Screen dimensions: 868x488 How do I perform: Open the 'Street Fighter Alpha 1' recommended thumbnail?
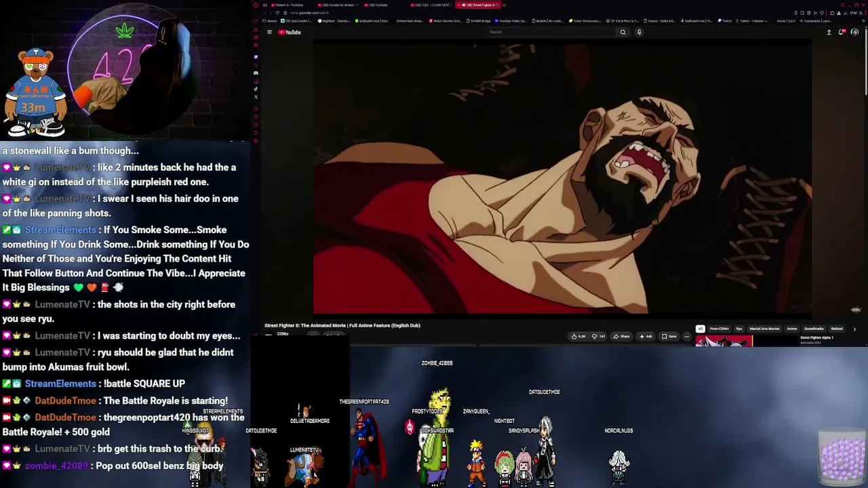tap(724, 341)
